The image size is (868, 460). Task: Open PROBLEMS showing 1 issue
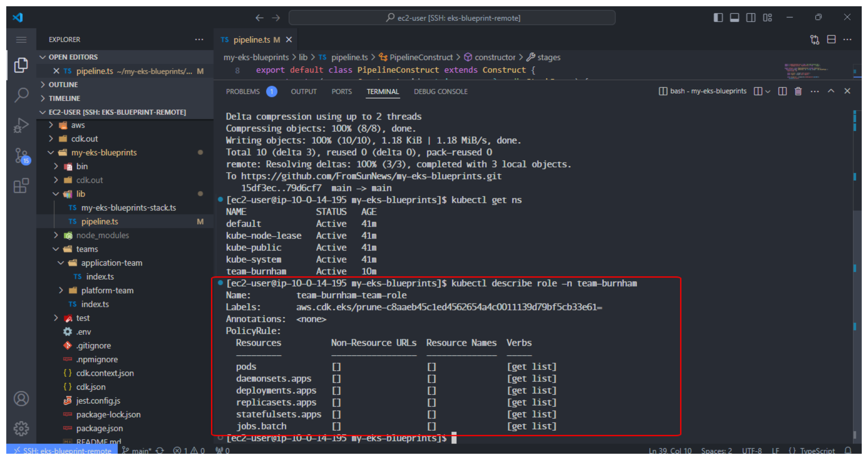click(x=243, y=91)
